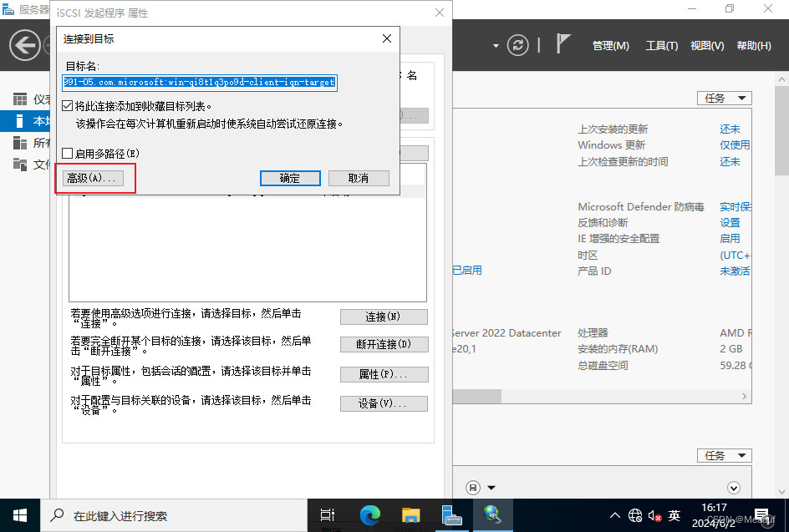The height and width of the screenshot is (532, 789).
Task: Click 还未 link next to 上次安装的更新
Action: click(730, 129)
